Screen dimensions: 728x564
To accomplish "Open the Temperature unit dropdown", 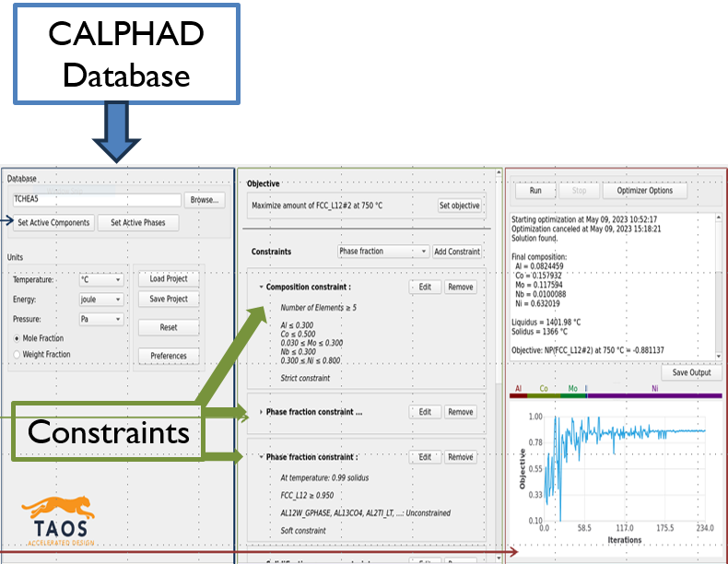I will pos(101,279).
